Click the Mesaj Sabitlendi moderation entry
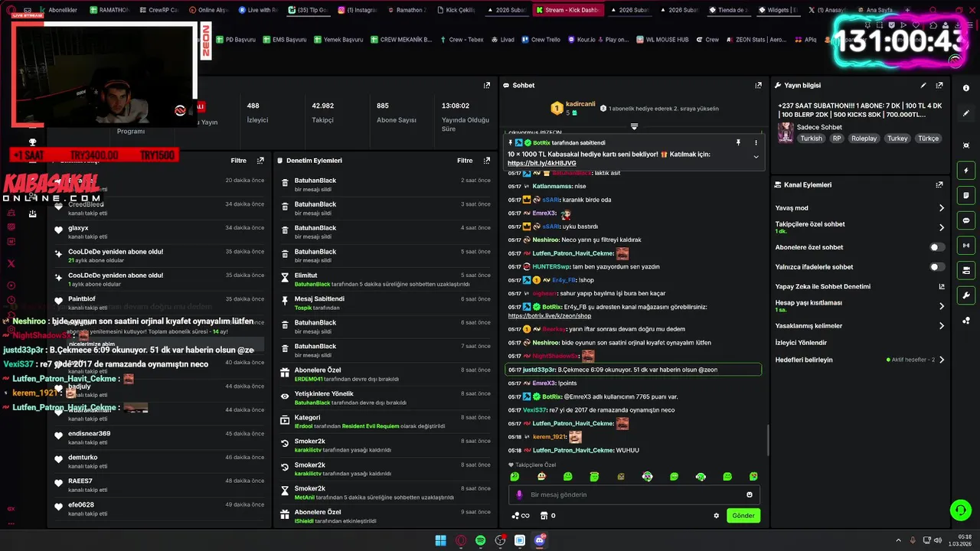This screenshot has height=551, width=980. (x=386, y=303)
